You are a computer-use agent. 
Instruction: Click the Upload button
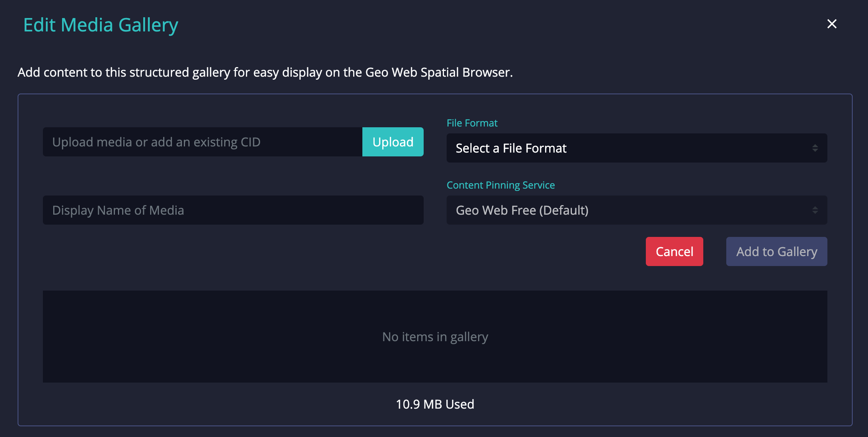point(393,142)
